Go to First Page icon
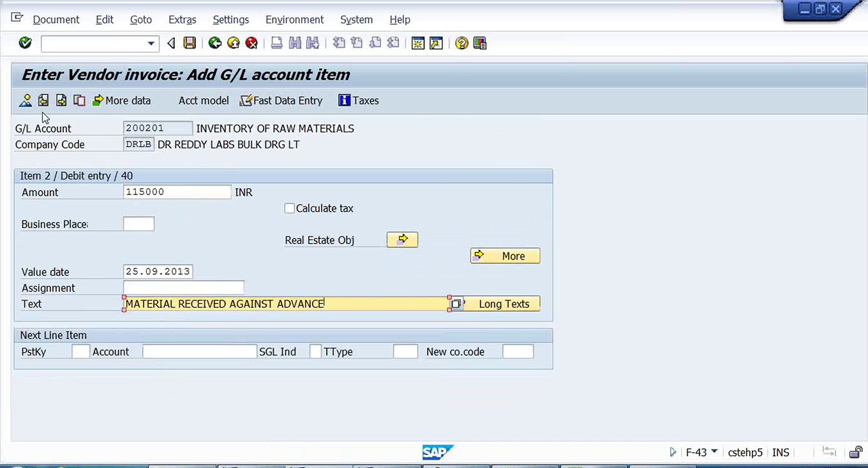 pos(339,43)
